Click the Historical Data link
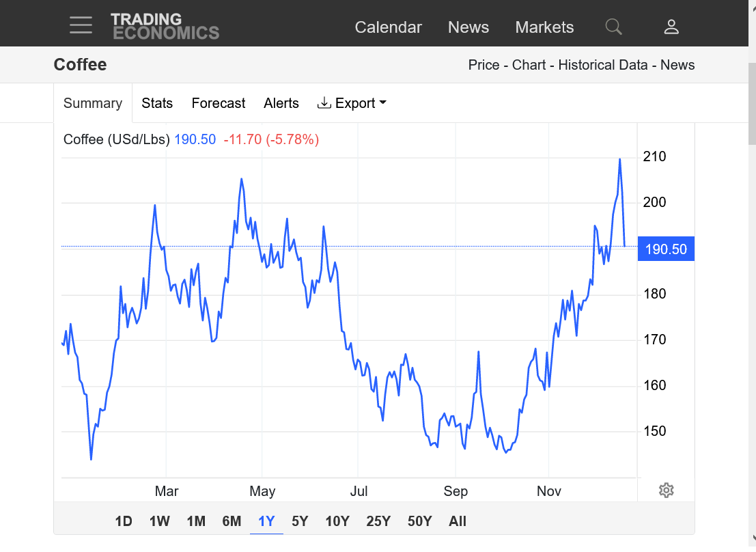Screen dimensions: 756x552 602,65
